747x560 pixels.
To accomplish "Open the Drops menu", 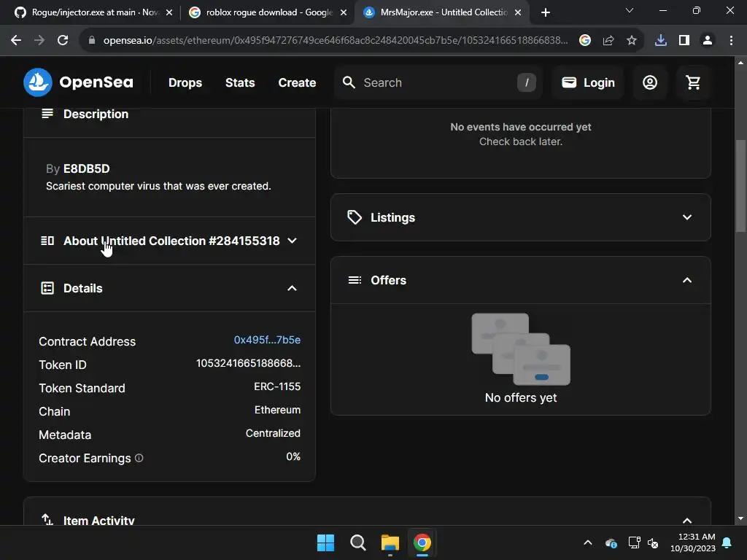I will pyautogui.click(x=185, y=82).
